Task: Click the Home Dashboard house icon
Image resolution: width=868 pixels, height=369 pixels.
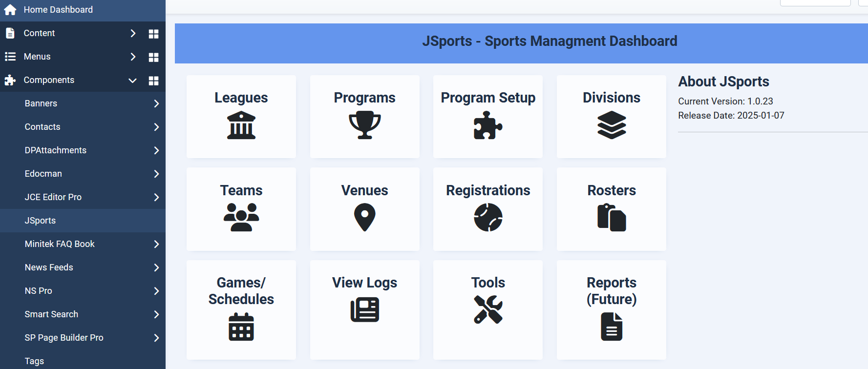Action: pyautogui.click(x=10, y=10)
